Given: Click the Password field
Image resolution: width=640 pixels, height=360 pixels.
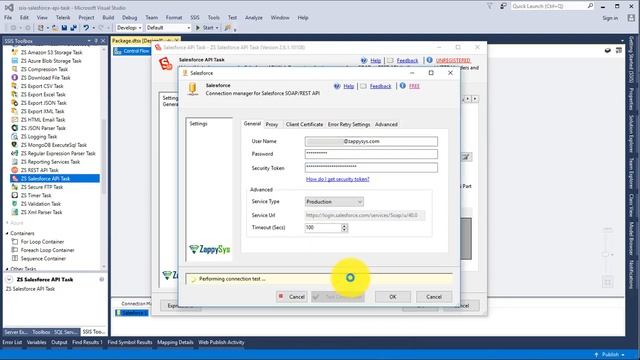Looking at the screenshot, I should point(371,154).
